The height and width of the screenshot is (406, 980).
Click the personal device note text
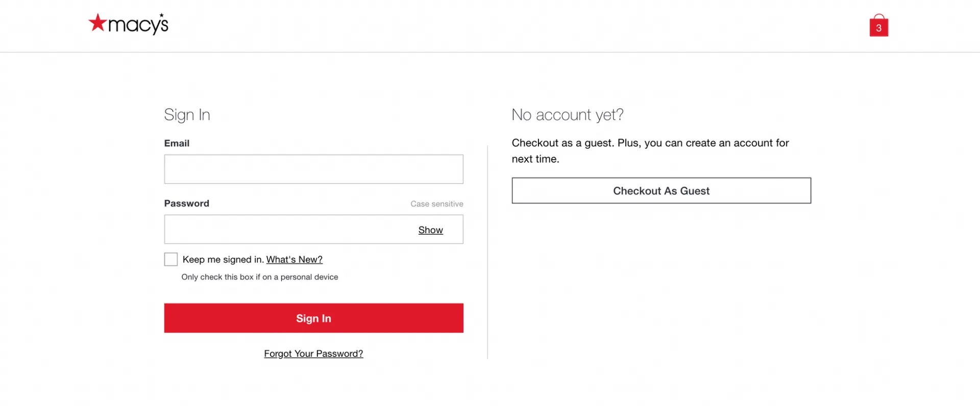point(260,277)
